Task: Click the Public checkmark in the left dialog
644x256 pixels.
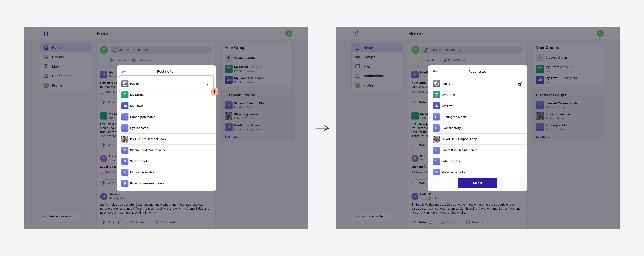Action: [209, 84]
